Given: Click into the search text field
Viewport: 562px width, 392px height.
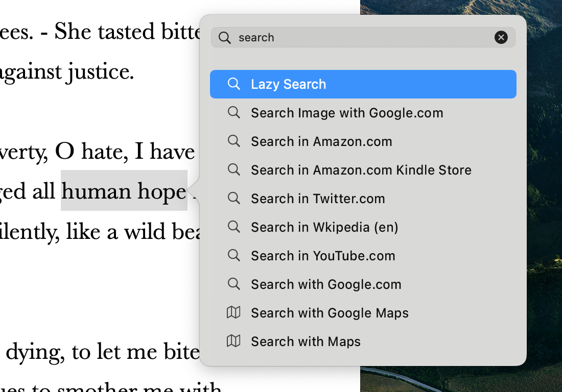Looking at the screenshot, I should click(x=363, y=37).
